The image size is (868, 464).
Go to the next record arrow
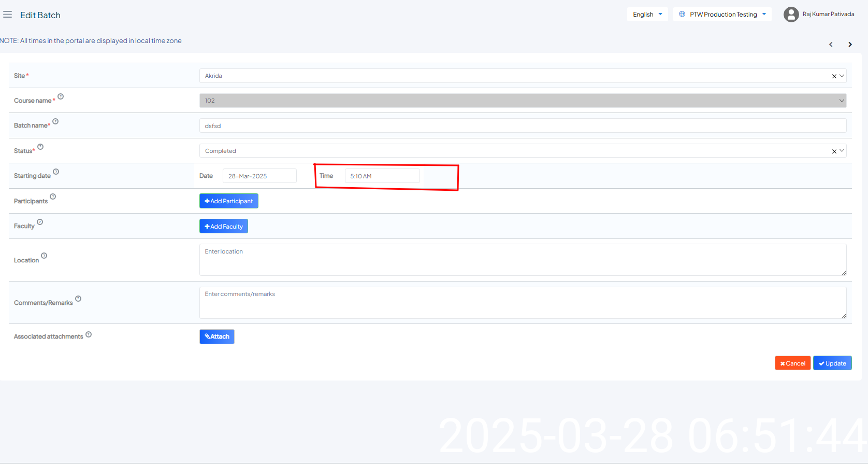pyautogui.click(x=850, y=45)
